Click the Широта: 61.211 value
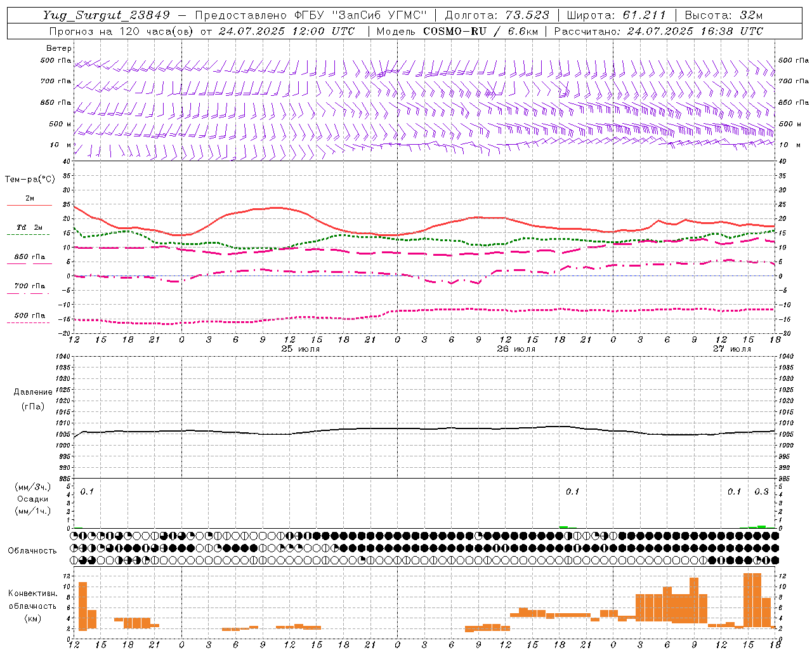This screenshot has height=650, width=812. click(616, 15)
